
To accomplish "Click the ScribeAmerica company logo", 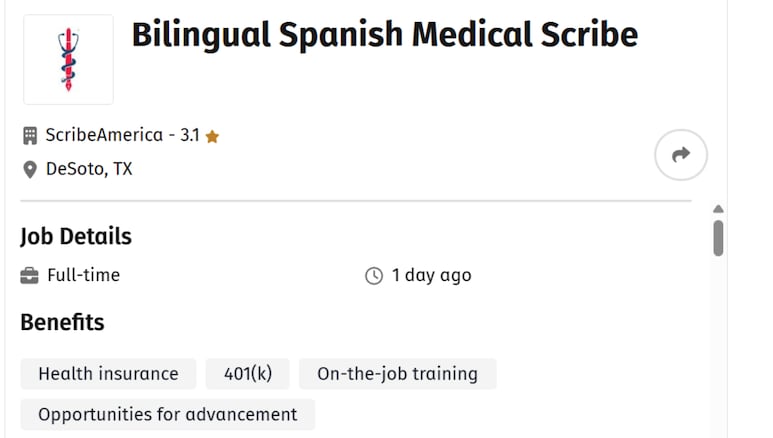I will pyautogui.click(x=69, y=59).
